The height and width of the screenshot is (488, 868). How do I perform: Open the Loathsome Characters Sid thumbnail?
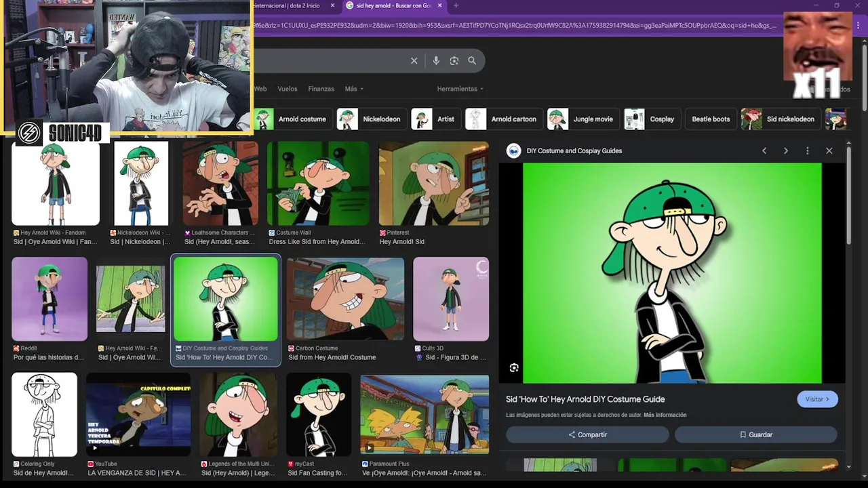(220, 183)
